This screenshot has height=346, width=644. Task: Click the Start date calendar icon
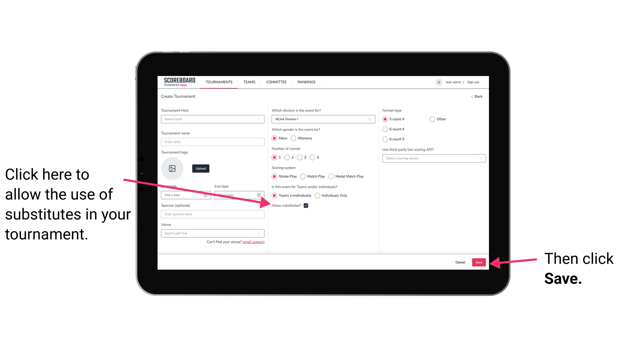click(x=206, y=195)
